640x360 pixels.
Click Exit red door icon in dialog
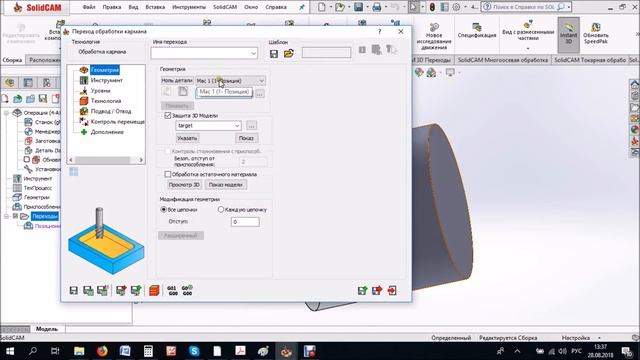click(392, 290)
